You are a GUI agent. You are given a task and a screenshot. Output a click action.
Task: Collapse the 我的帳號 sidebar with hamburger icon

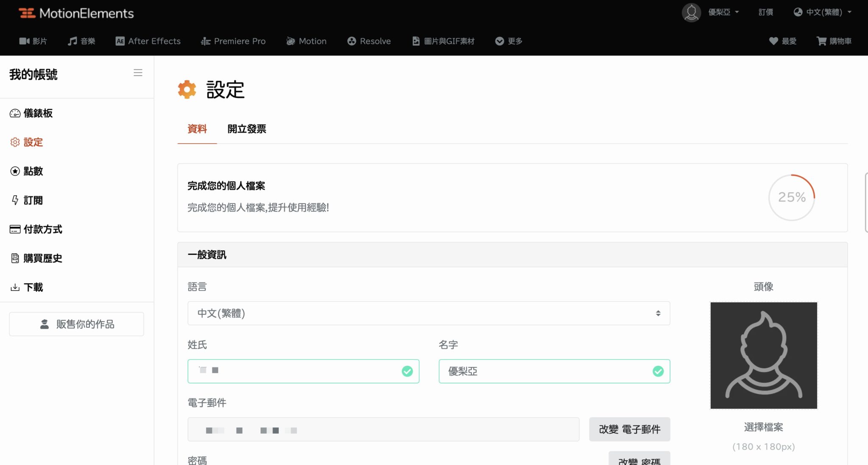click(x=138, y=72)
